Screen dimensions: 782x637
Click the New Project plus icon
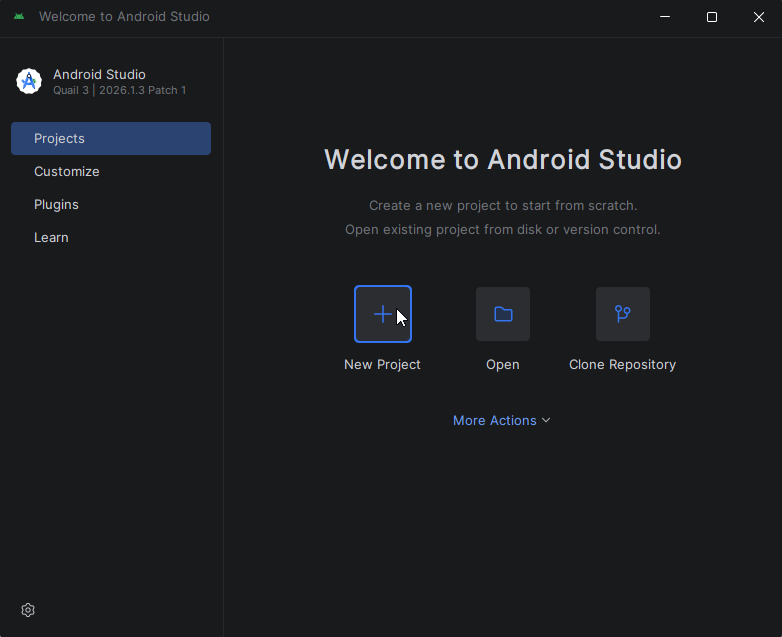tap(383, 314)
